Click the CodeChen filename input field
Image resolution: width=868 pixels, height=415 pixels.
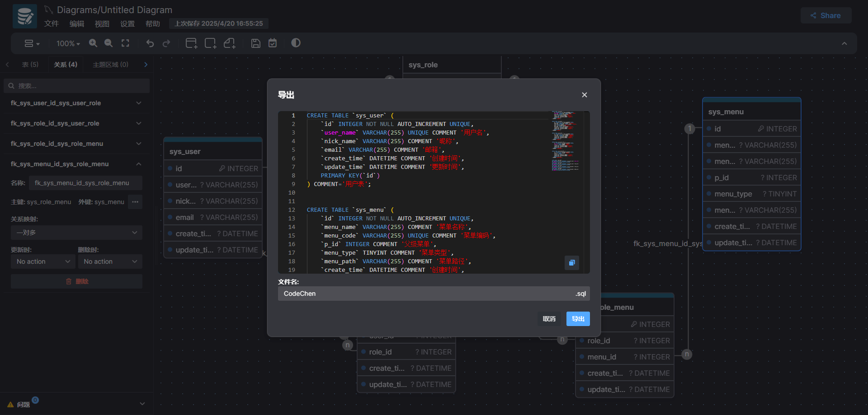click(x=425, y=294)
